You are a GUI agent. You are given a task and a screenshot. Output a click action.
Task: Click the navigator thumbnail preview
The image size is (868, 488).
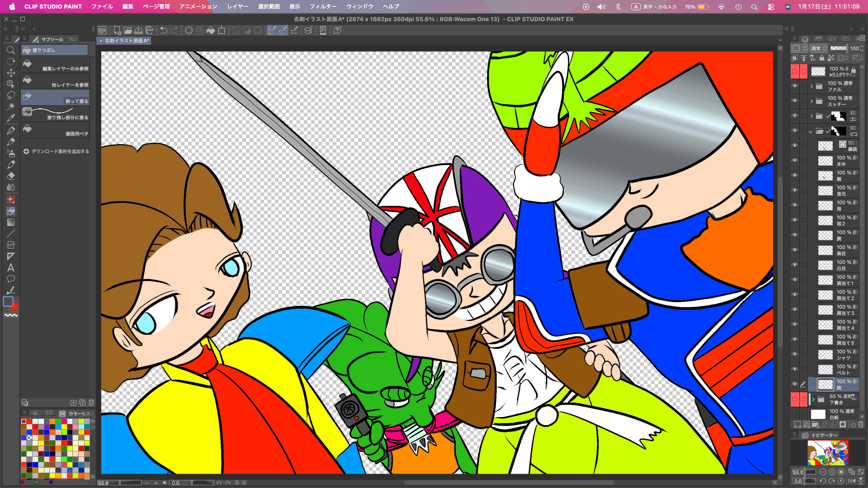tap(828, 452)
